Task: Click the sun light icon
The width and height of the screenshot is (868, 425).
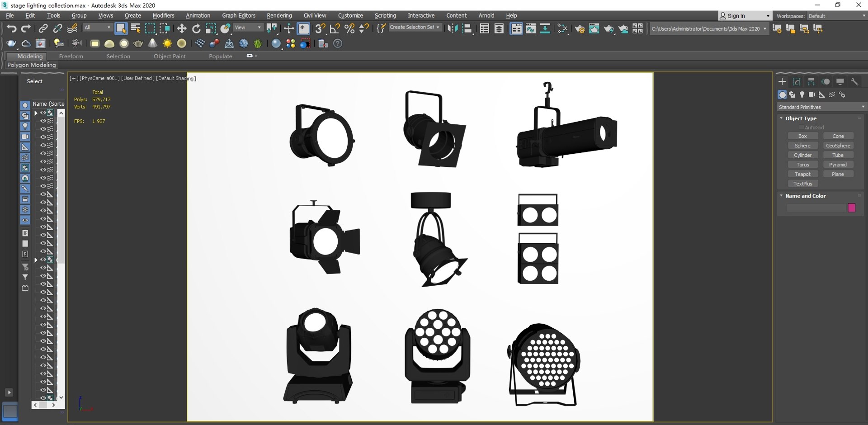Action: pos(167,43)
